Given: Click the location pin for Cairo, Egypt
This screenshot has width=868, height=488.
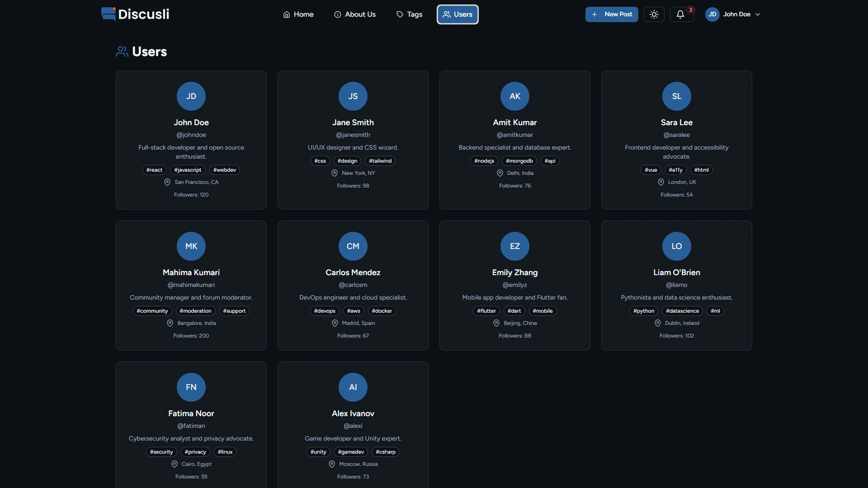Looking at the screenshot, I should (175, 464).
